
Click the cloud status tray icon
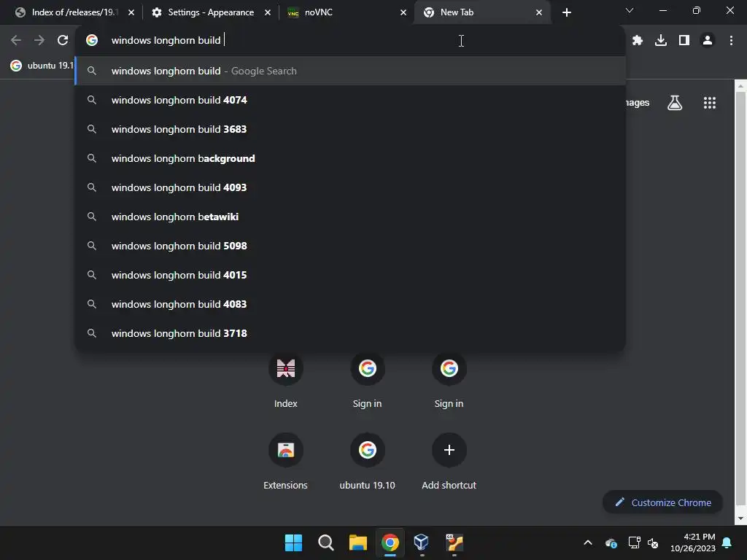(611, 542)
